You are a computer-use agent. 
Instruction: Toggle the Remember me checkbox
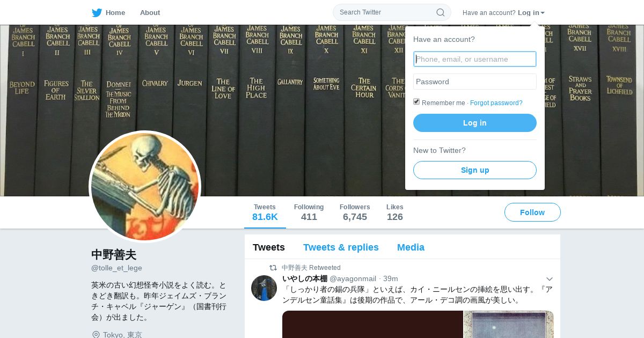[416, 102]
